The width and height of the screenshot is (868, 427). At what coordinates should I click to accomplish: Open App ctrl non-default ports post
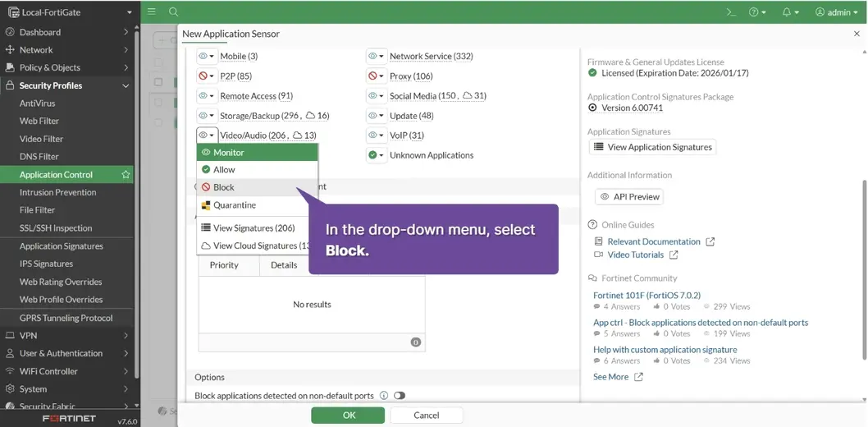701,323
